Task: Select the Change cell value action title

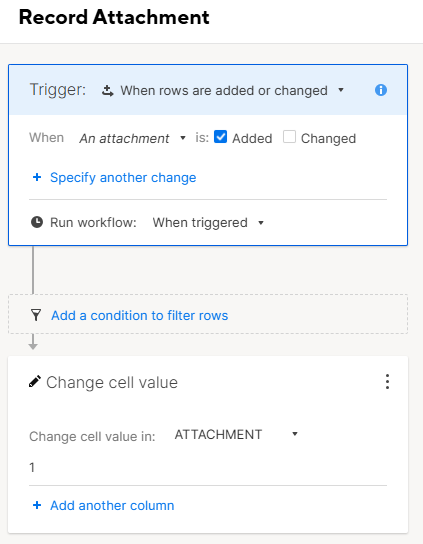Action: tap(112, 382)
